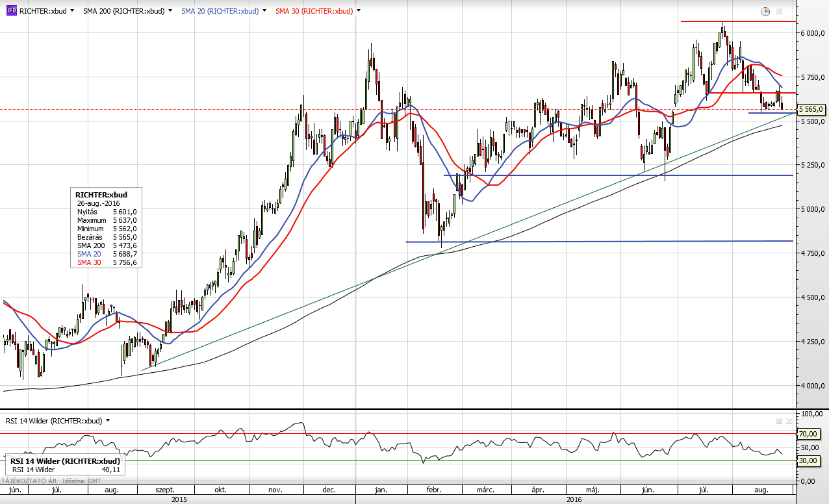Click the blue SMA 20 (RICHTER:xbud) label
The width and height of the screenshot is (829, 504).
pyautogui.click(x=220, y=11)
